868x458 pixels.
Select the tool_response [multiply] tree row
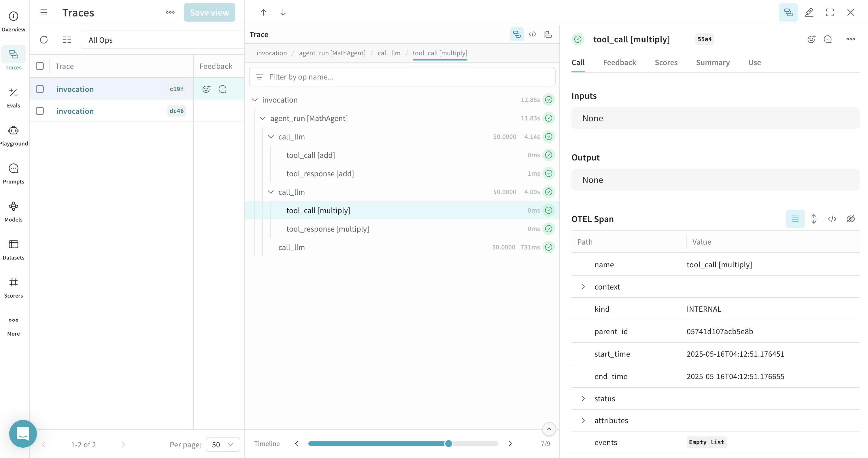point(402,229)
